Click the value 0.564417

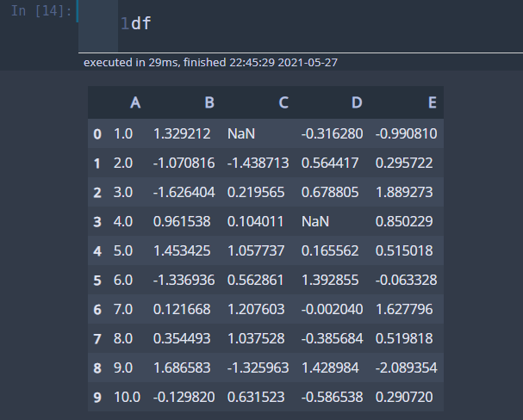[330, 164]
